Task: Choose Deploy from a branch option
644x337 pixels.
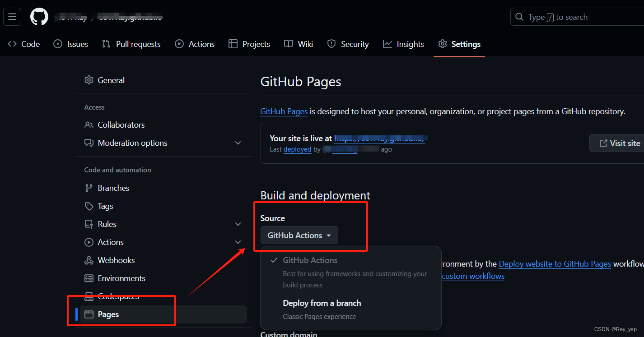Action: [351, 309]
